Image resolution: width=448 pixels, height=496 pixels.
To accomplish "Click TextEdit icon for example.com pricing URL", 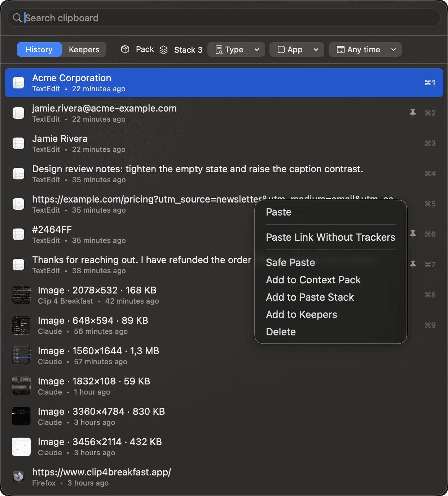I will pyautogui.click(x=18, y=204).
